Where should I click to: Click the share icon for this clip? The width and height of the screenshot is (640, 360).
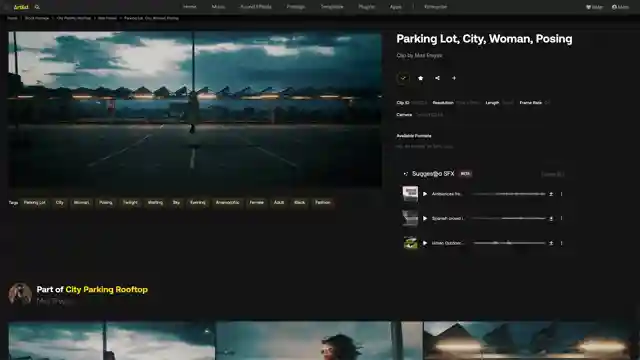[437, 78]
